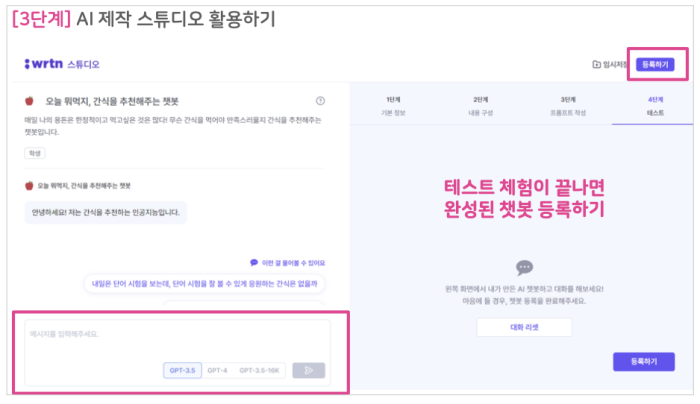Click the small apple avatar above the greeting message
Image resolution: width=700 pixels, height=404 pixels.
tap(29, 185)
